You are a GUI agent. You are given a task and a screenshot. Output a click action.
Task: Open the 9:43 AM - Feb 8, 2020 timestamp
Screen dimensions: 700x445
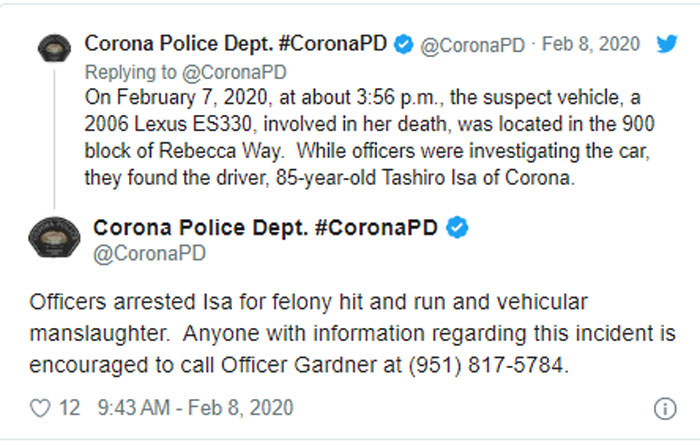pyautogui.click(x=195, y=408)
